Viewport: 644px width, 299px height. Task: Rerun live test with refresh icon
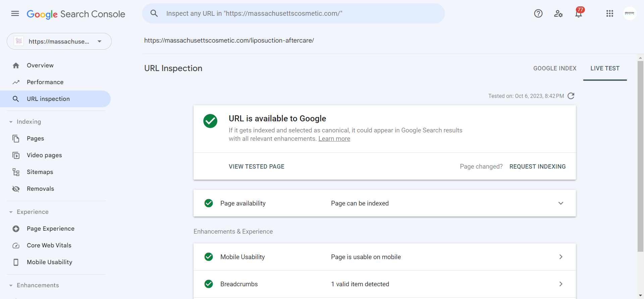571,96
